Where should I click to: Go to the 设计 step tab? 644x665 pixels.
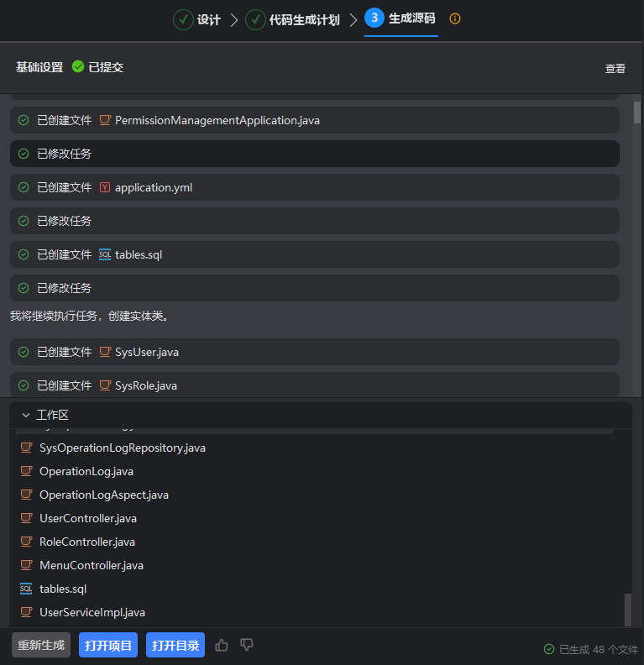pos(198,19)
